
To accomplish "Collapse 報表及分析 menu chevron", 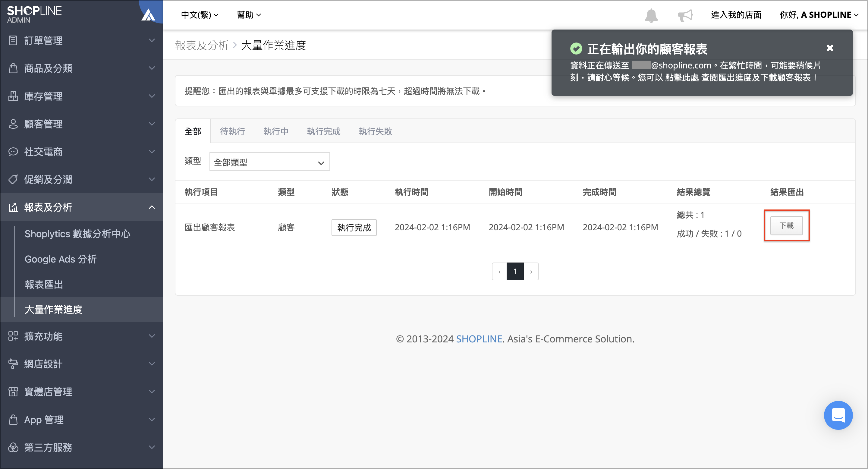I will click(x=152, y=207).
